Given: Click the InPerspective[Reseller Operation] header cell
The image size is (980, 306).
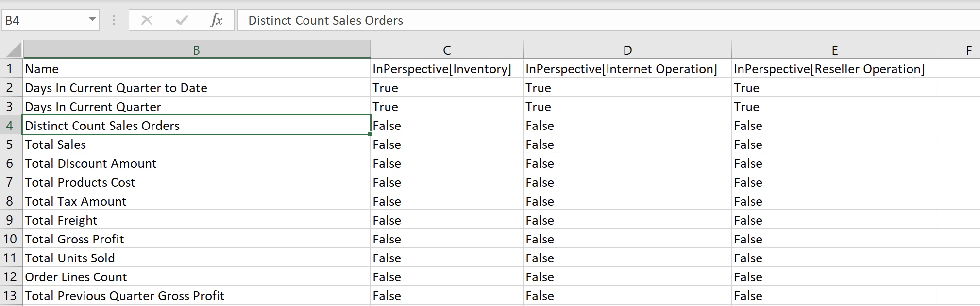Looking at the screenshot, I should tap(835, 69).
